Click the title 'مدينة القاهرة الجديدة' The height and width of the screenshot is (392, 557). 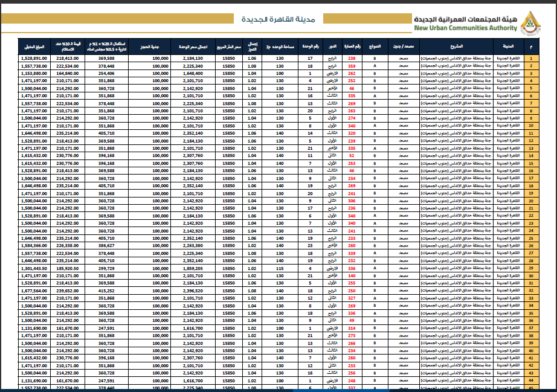278,19
